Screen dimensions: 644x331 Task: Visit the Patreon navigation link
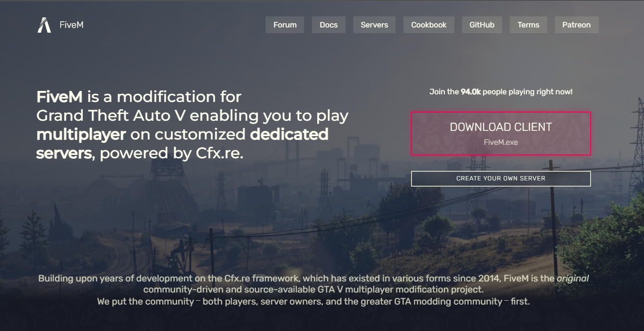577,25
